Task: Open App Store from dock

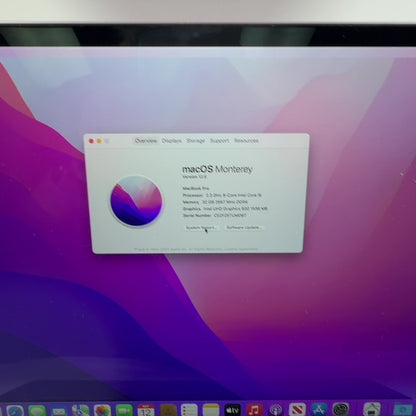Action: [x=319, y=409]
